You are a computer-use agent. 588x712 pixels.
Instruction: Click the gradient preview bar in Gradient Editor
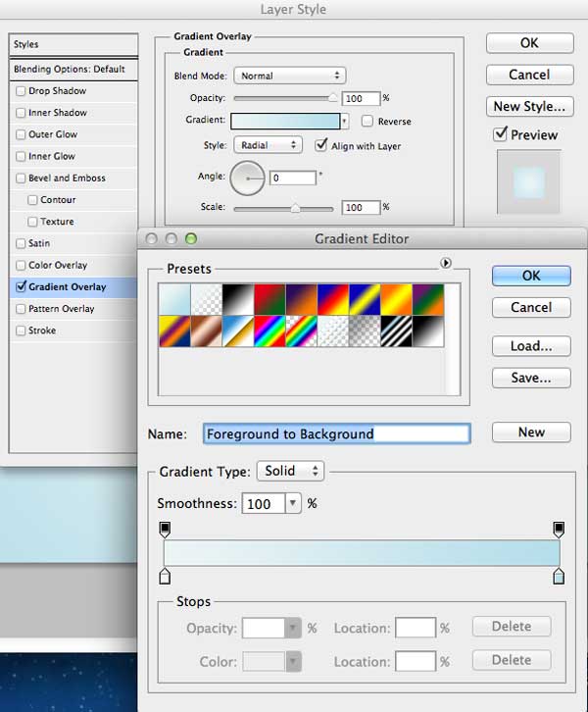tap(362, 552)
